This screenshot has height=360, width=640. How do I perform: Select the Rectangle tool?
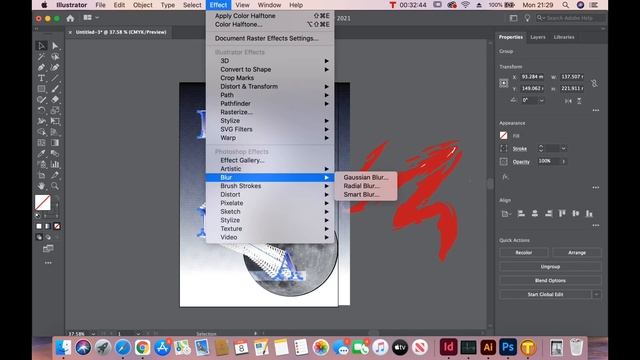point(41,89)
